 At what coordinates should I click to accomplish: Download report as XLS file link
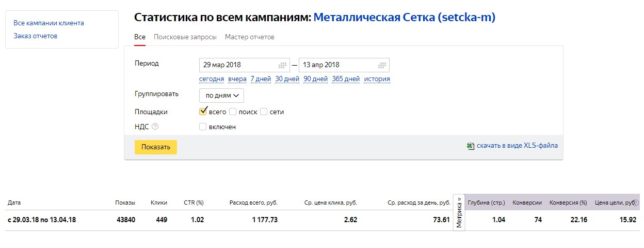click(517, 146)
